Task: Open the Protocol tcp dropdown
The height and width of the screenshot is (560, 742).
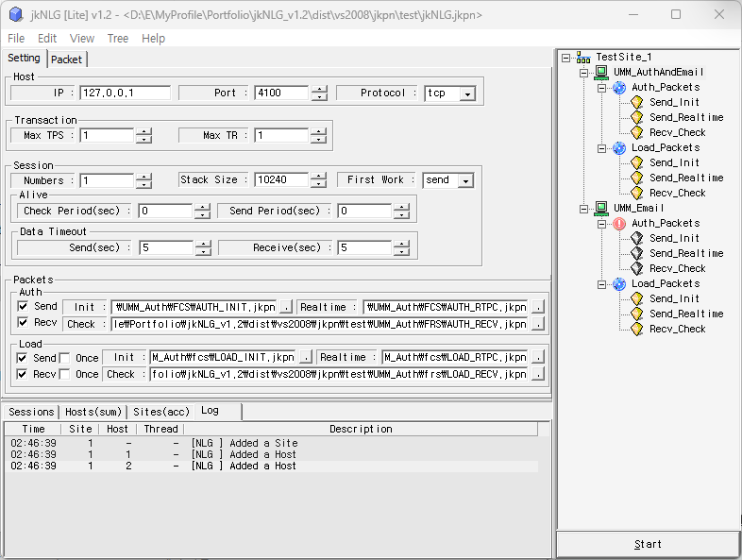Action: click(467, 93)
